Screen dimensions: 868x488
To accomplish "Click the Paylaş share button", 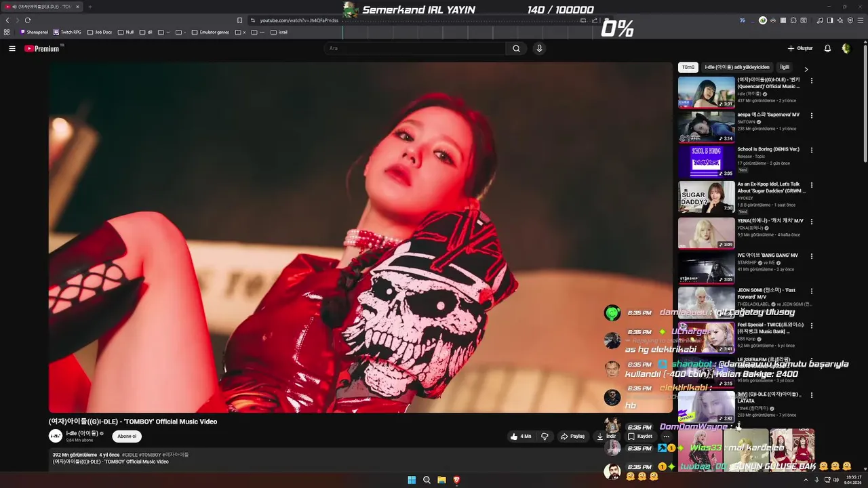I will point(572,436).
